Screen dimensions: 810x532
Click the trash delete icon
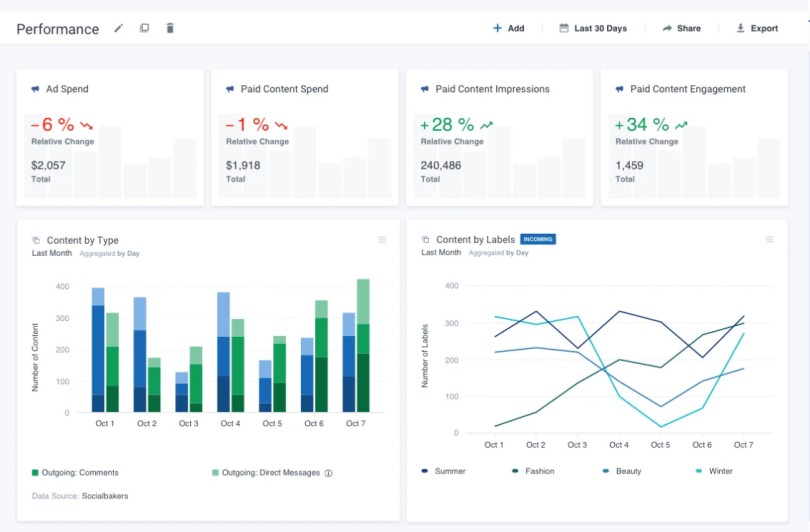pyautogui.click(x=170, y=28)
